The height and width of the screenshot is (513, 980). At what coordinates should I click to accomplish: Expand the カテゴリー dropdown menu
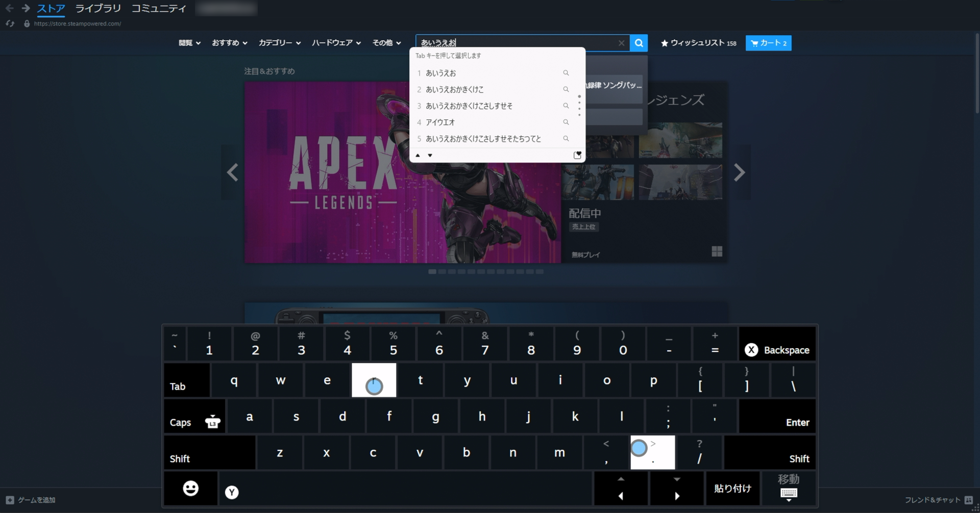(x=280, y=43)
